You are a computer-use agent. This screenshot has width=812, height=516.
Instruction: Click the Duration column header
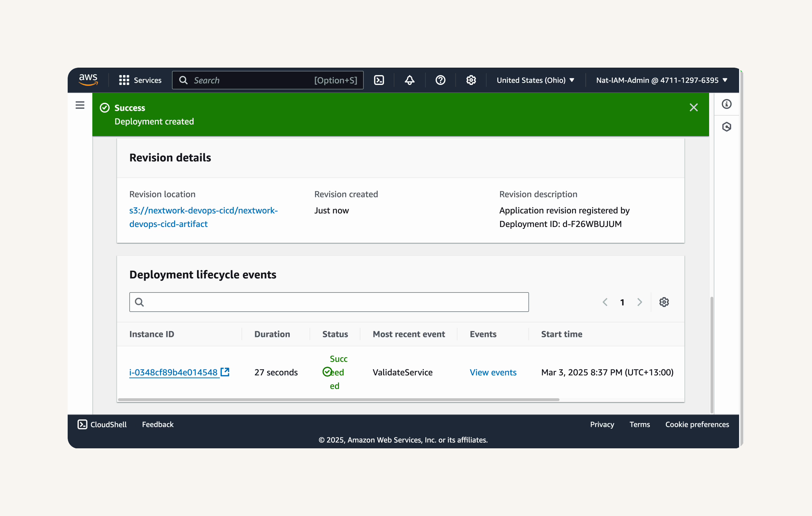coord(272,334)
